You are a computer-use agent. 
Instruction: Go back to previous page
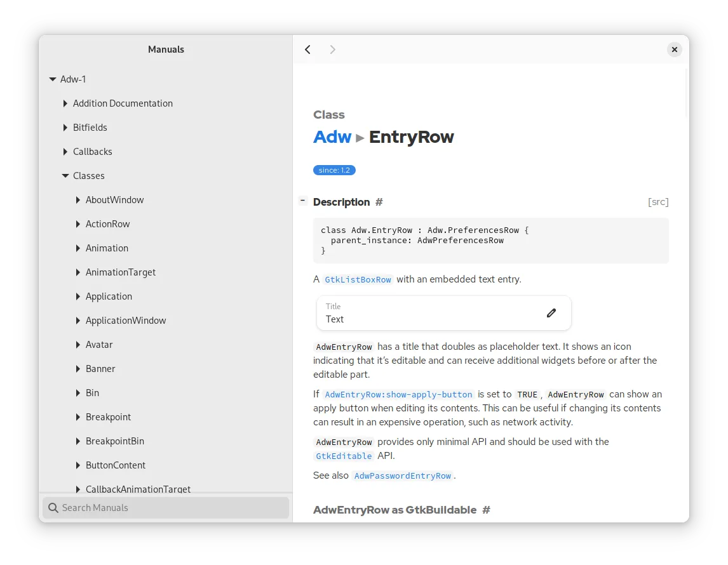(308, 50)
